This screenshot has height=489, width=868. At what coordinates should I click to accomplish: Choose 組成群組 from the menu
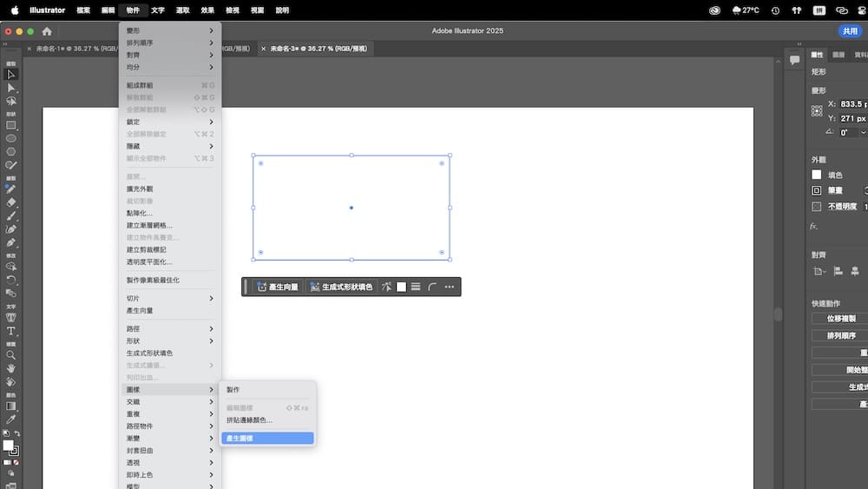tap(170, 85)
